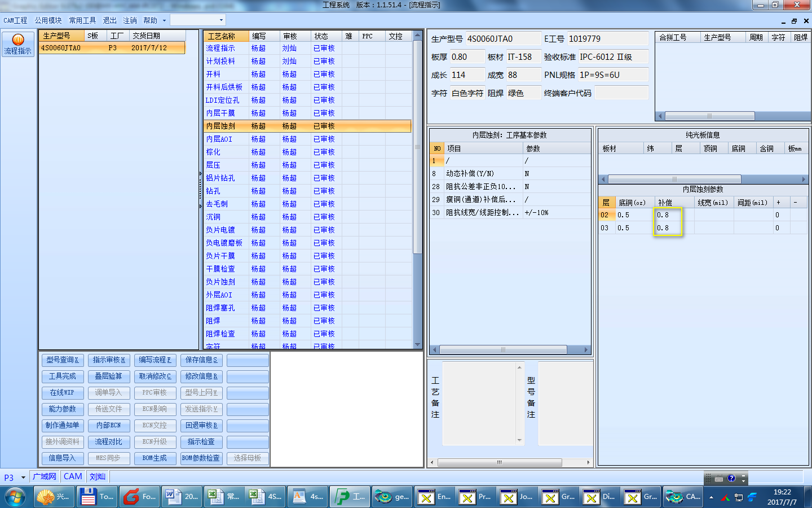Expand the 帮助 menu dropdown arrow
Screen dimensions: 812x508
point(164,20)
